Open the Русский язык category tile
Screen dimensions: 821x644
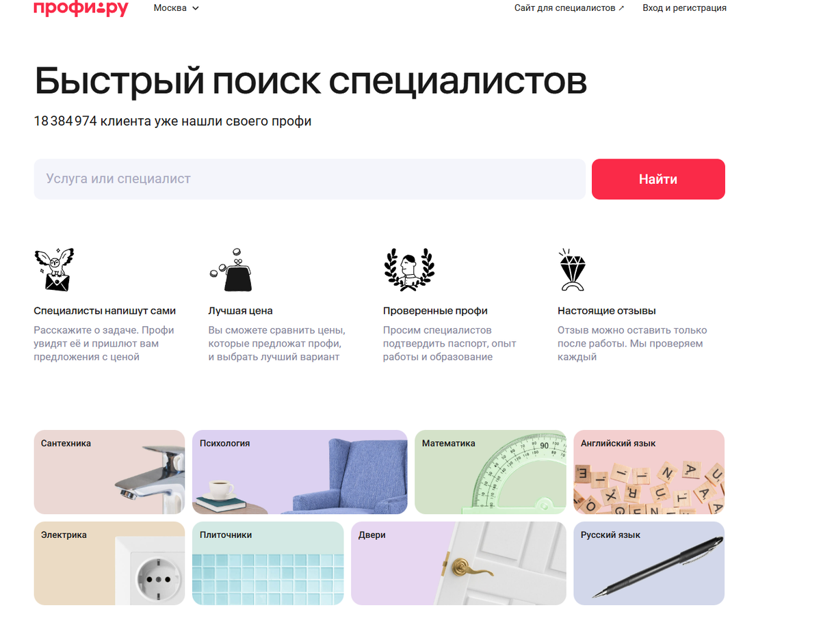(x=649, y=563)
